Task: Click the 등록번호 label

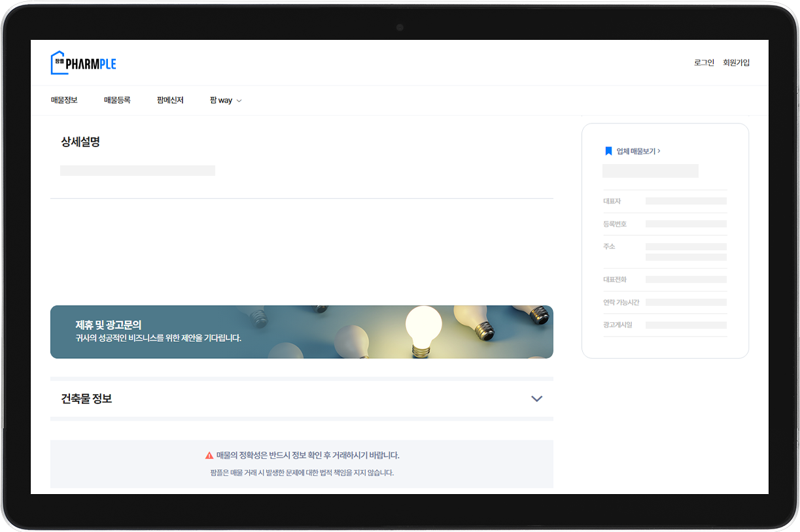Action: coord(615,224)
